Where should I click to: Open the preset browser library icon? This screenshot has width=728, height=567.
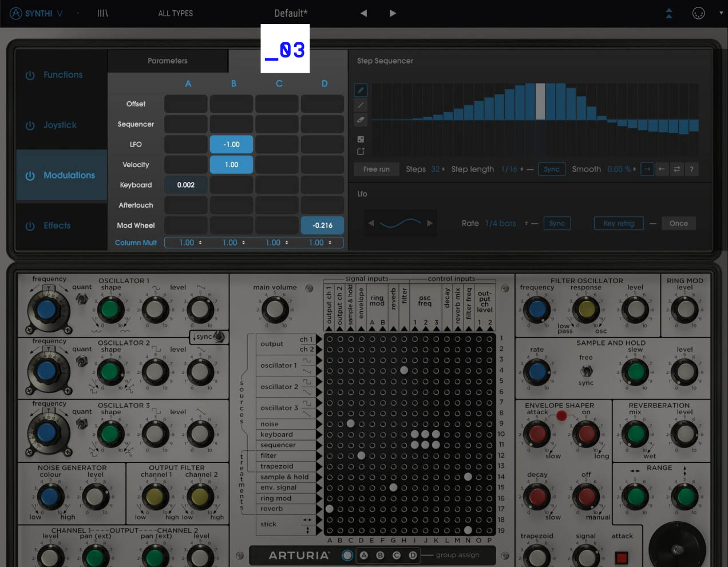coord(102,13)
